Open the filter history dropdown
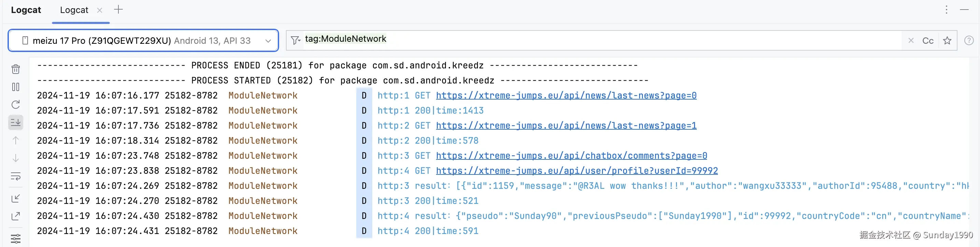The height and width of the screenshot is (247, 980). pos(295,40)
